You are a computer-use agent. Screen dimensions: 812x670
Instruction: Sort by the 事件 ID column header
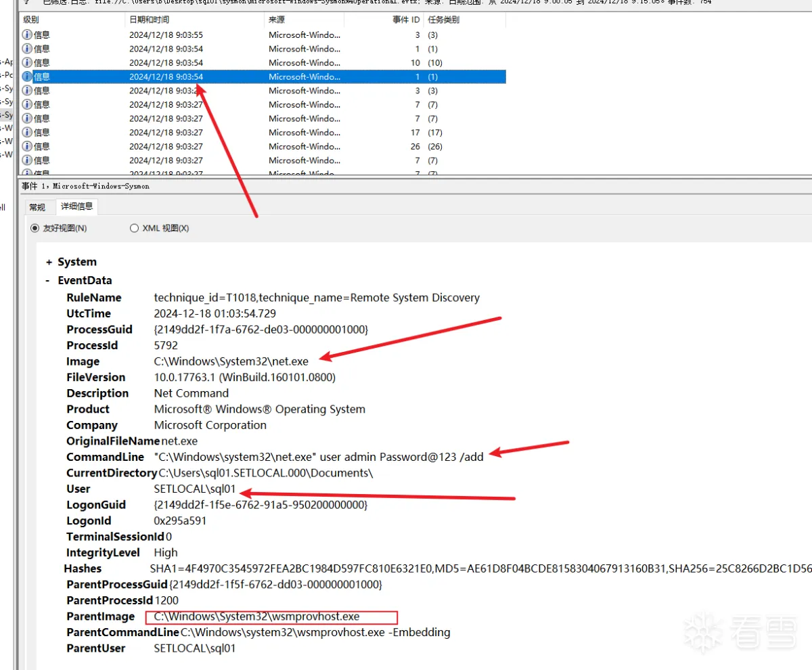pos(384,20)
